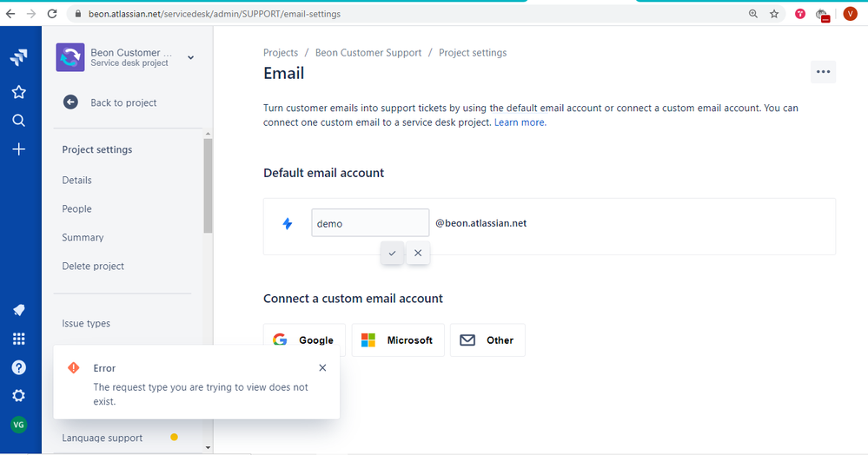Click the Jira Service Desk logo icon
Image resolution: width=868 pixels, height=455 pixels.
(19, 57)
